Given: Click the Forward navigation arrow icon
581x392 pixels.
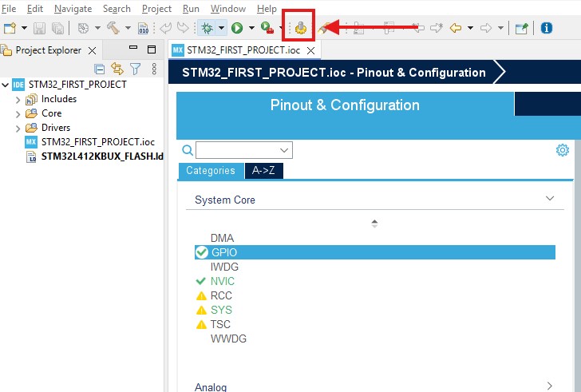Looking at the screenshot, I should (x=486, y=28).
